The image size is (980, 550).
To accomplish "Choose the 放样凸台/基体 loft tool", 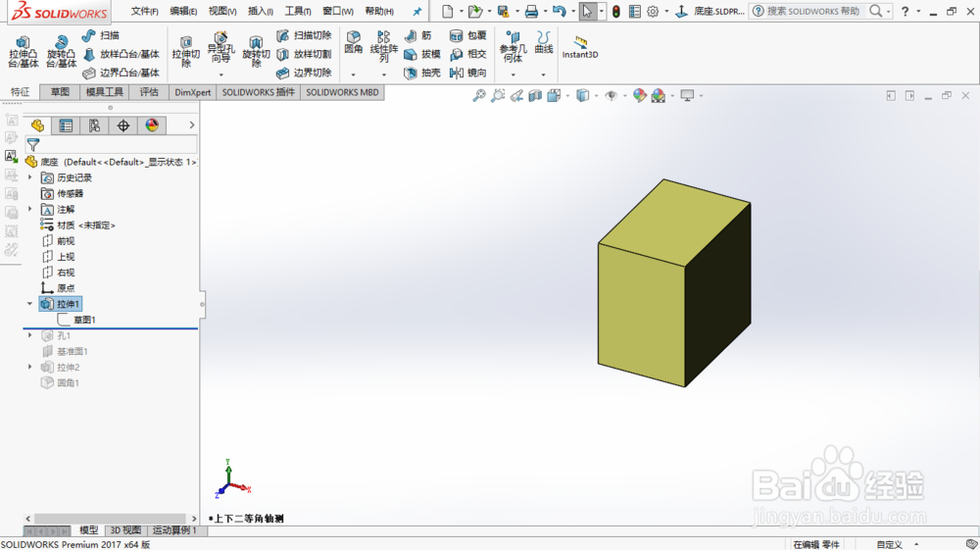I will click(x=122, y=54).
